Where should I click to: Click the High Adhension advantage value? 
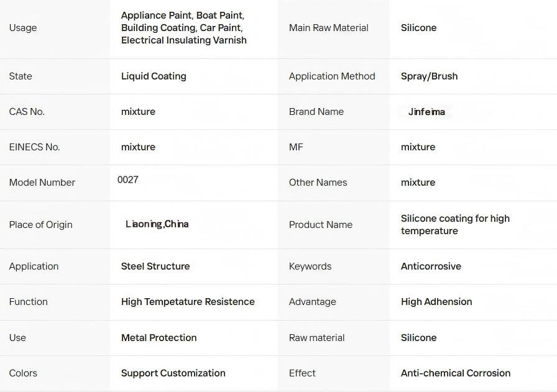tap(436, 302)
